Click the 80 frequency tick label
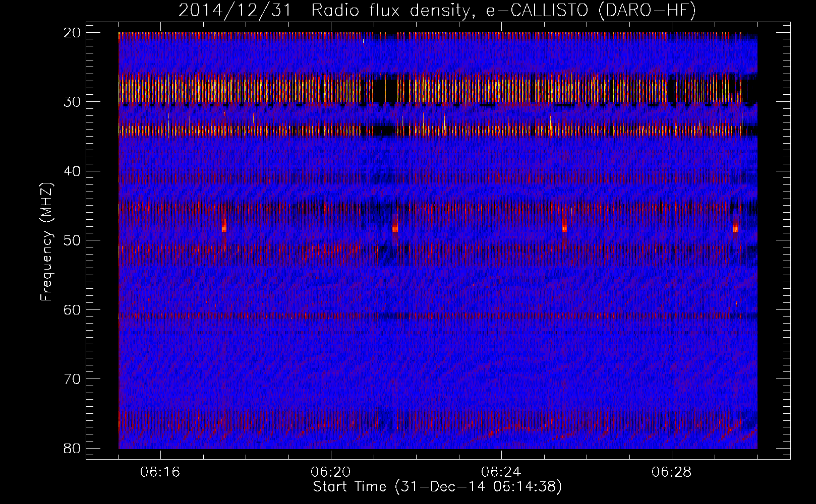 coord(73,448)
